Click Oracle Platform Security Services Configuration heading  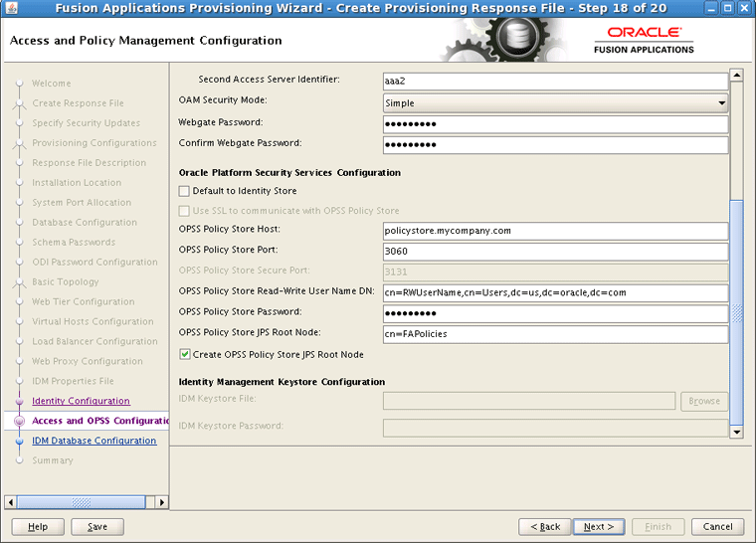coord(289,173)
